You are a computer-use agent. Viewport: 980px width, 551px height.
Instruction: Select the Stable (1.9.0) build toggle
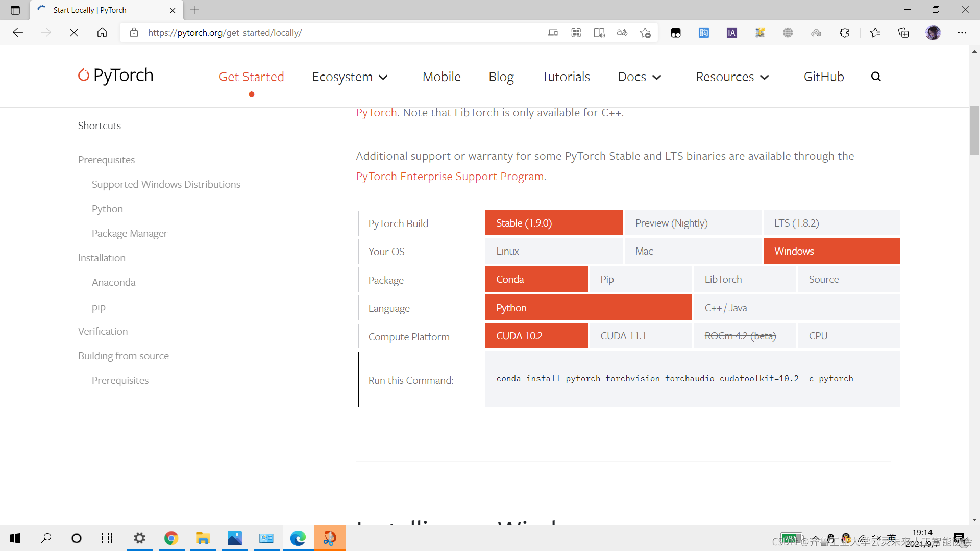[x=553, y=222]
